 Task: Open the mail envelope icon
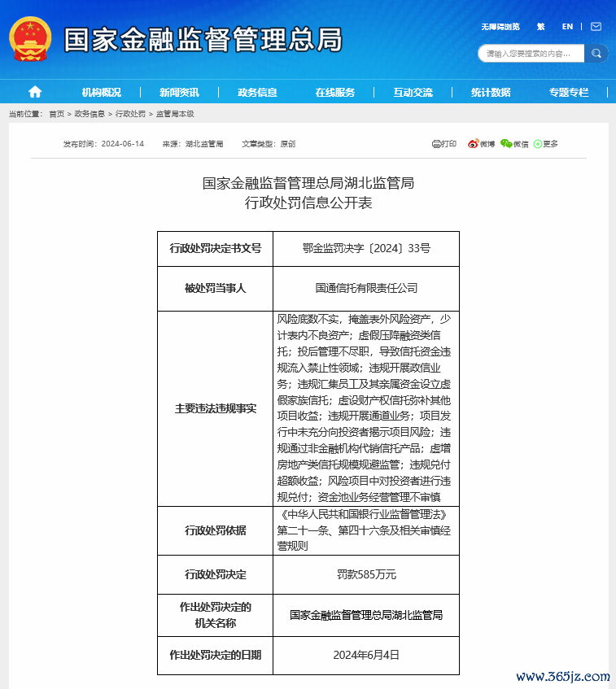(596, 27)
